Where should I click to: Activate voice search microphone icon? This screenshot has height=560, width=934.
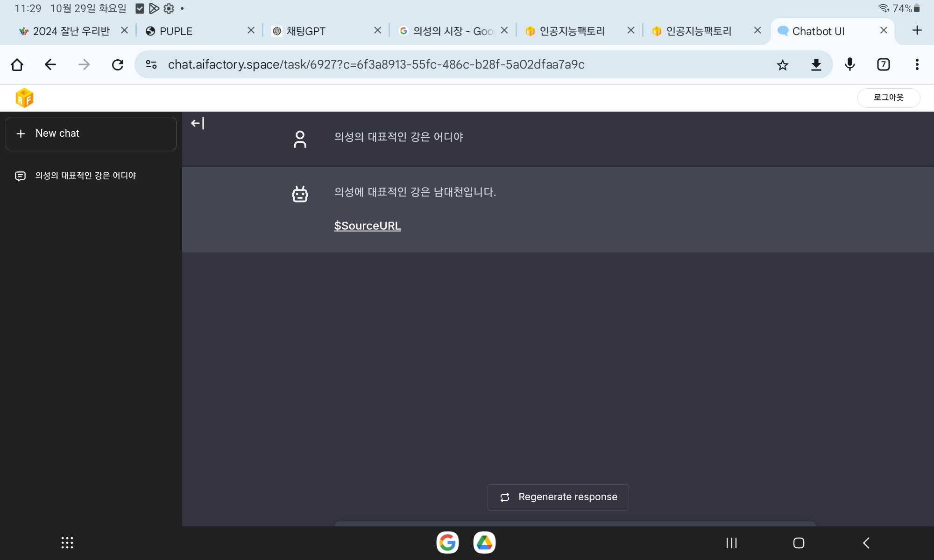(849, 64)
